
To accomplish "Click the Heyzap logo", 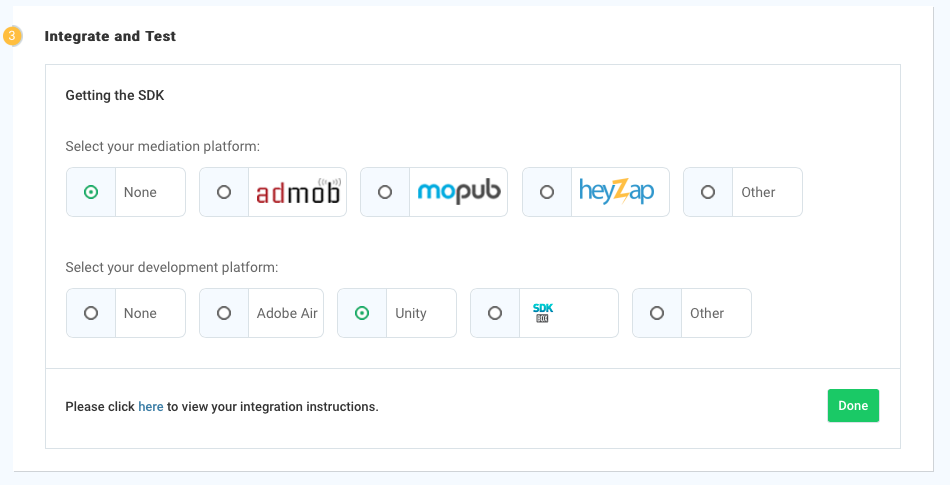I will point(617,192).
